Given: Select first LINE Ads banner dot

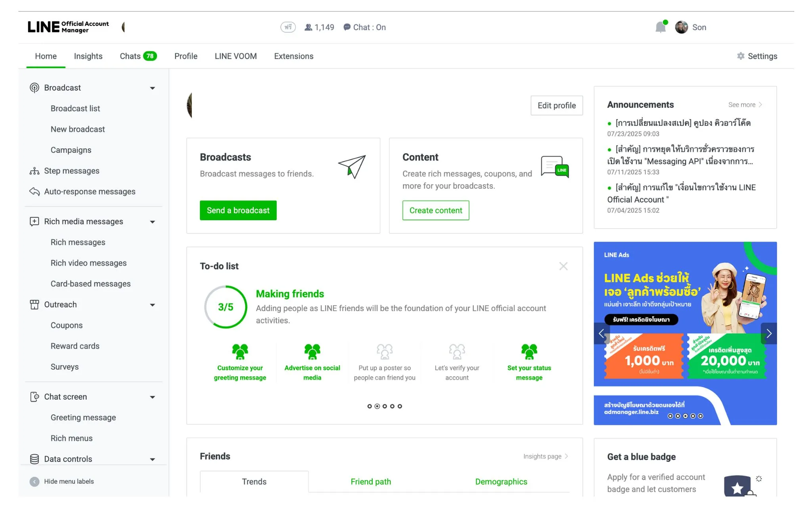Looking at the screenshot, I should click(x=670, y=416).
